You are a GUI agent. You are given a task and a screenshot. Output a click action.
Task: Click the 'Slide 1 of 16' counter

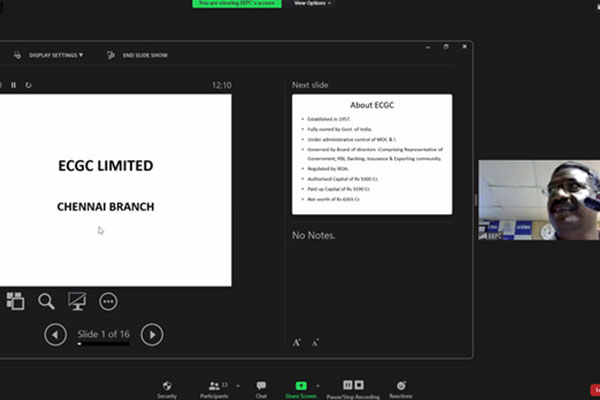click(103, 334)
